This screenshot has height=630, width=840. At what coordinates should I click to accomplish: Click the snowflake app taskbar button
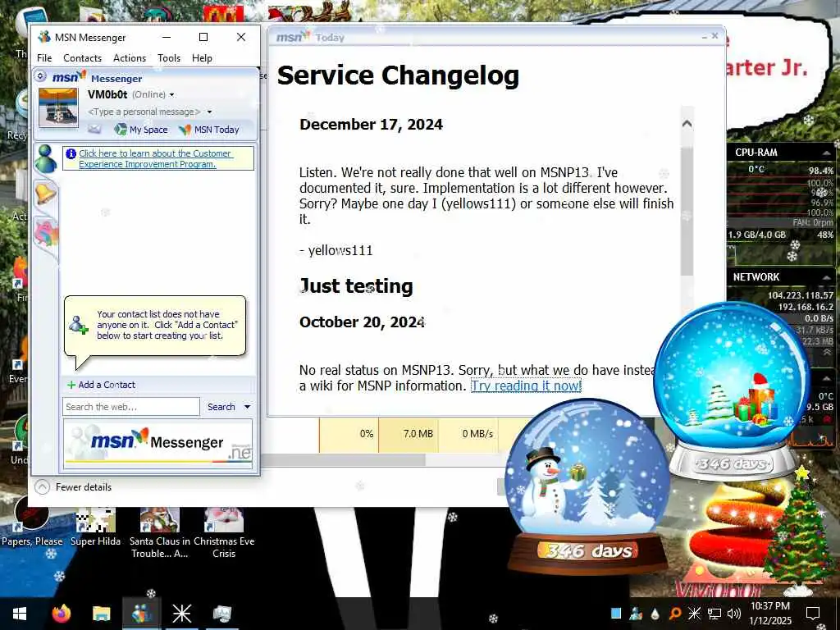[x=181, y=614]
